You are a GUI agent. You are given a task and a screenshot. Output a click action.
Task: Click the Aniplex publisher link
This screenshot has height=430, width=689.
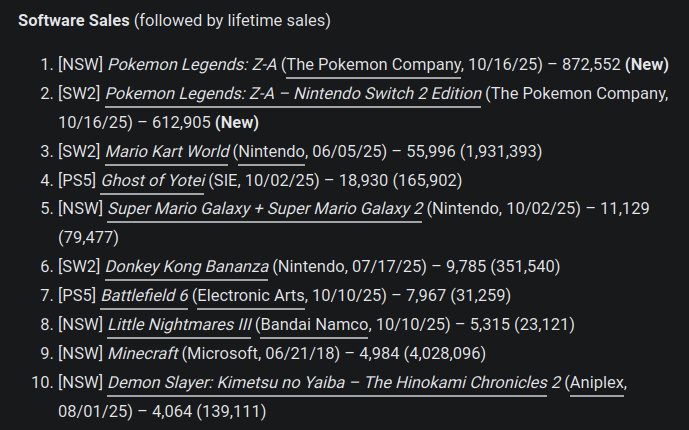[x=597, y=382]
